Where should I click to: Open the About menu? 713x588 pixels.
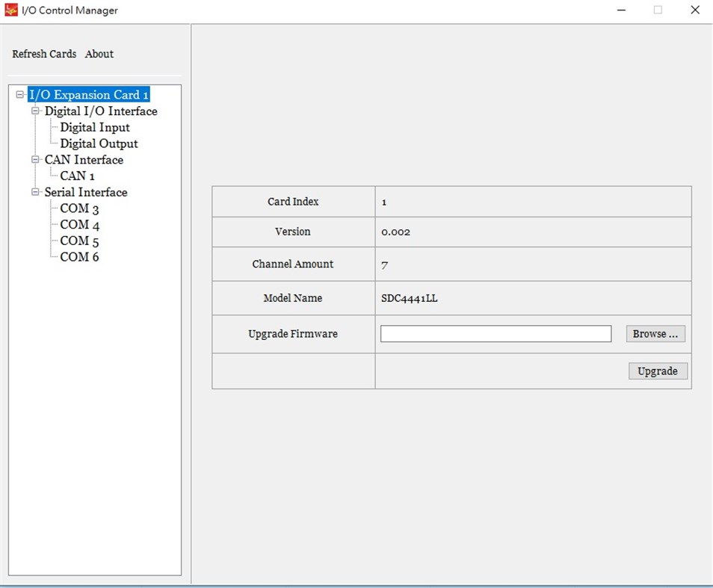(x=99, y=54)
